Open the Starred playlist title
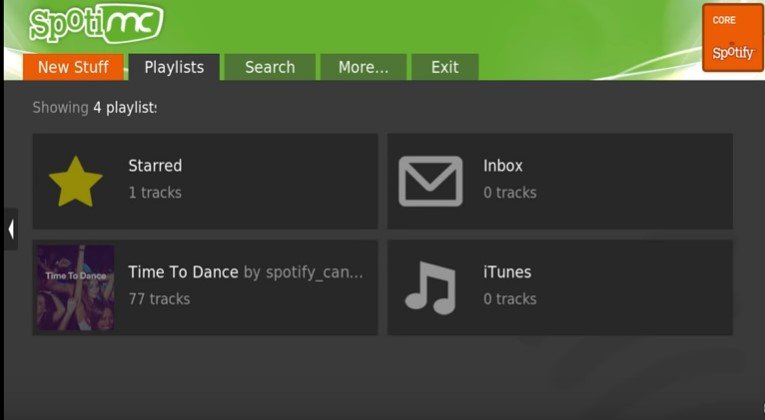Screen dimensions: 765x420 pos(155,165)
